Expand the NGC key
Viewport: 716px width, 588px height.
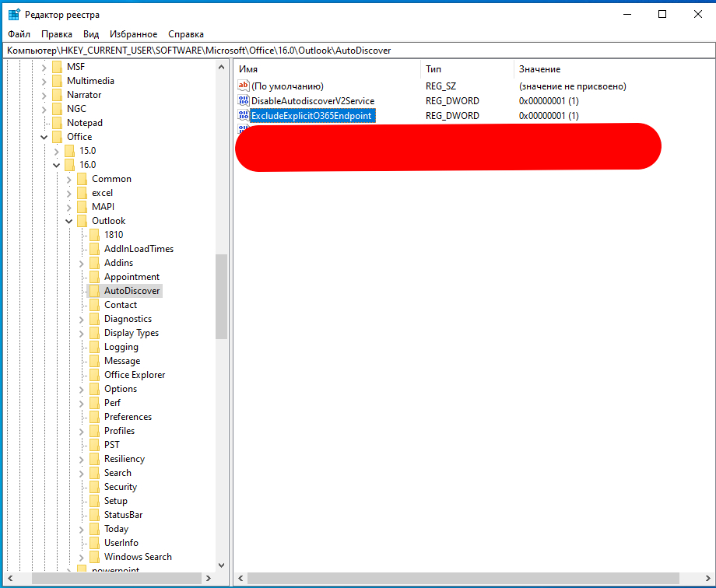point(44,110)
